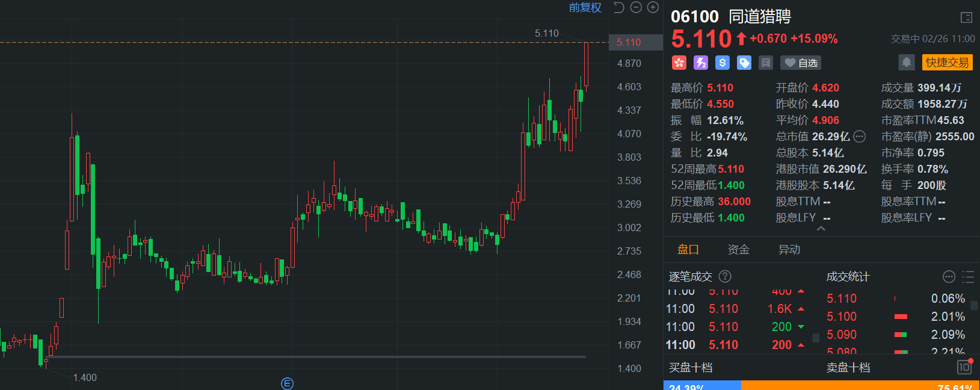
Task: Open more options in 成交统计 header
Action: (x=949, y=277)
